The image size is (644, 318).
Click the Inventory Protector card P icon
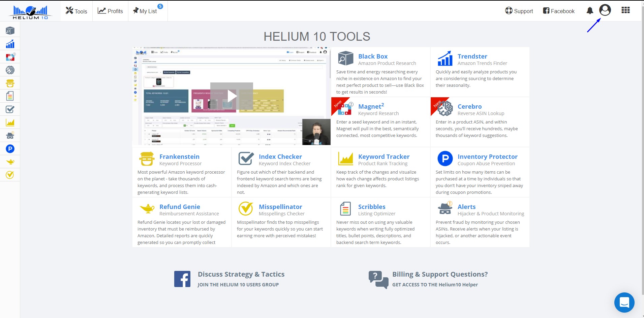click(x=445, y=158)
